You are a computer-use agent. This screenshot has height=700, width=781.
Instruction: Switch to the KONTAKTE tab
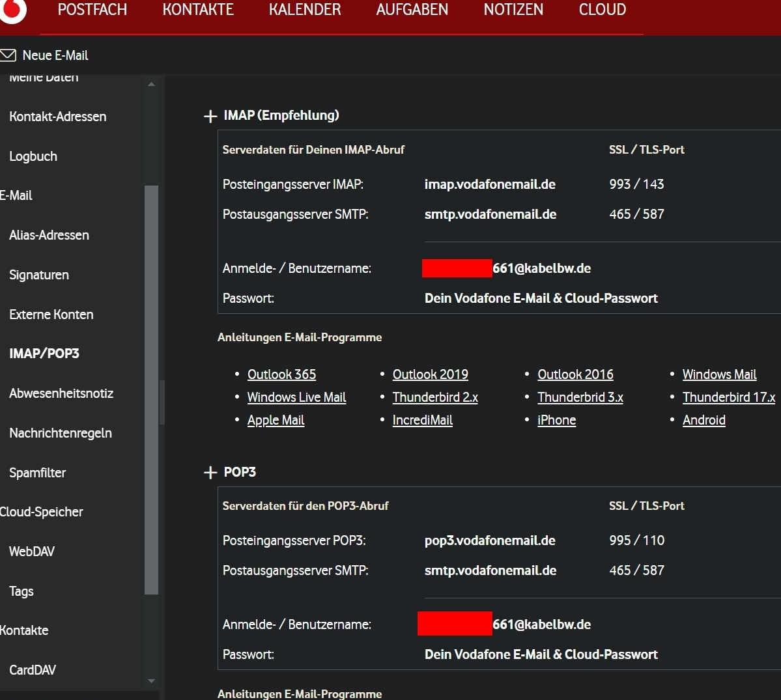(x=198, y=10)
